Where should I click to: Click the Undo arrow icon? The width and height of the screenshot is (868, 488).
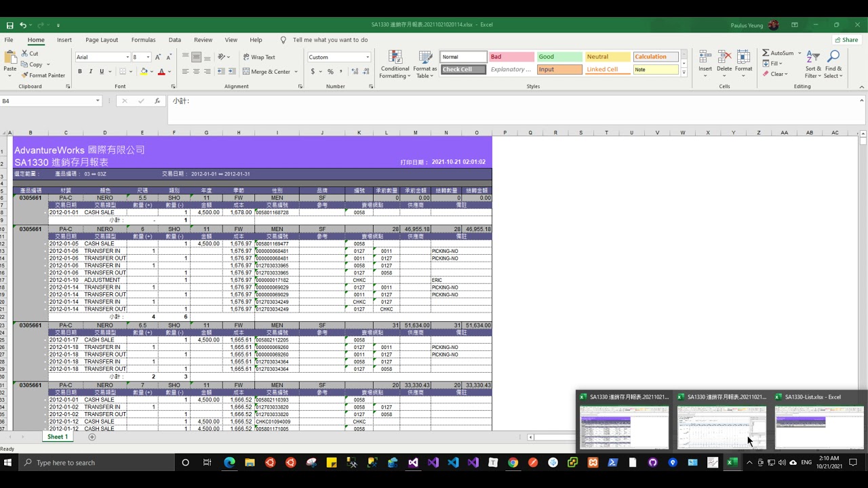pyautogui.click(x=23, y=25)
